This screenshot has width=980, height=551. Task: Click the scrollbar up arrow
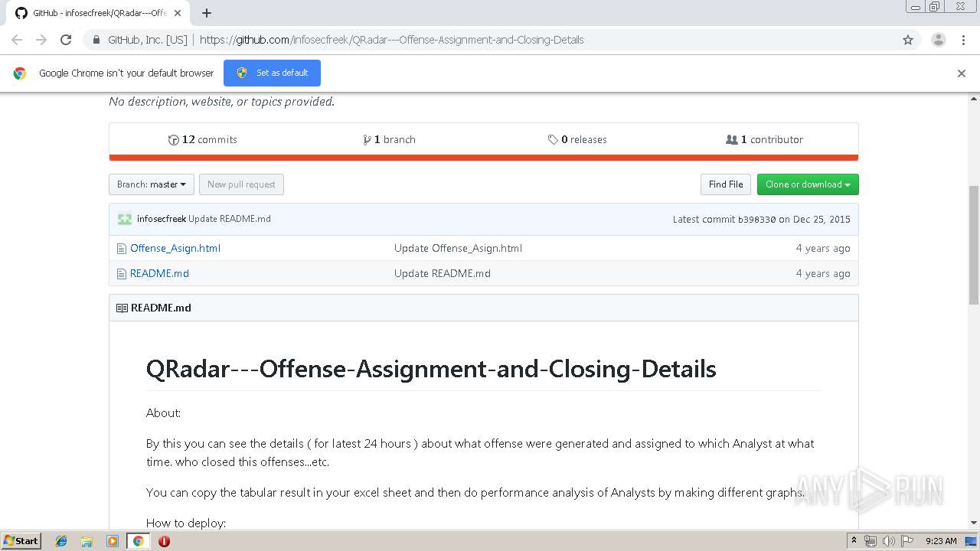[x=974, y=98]
